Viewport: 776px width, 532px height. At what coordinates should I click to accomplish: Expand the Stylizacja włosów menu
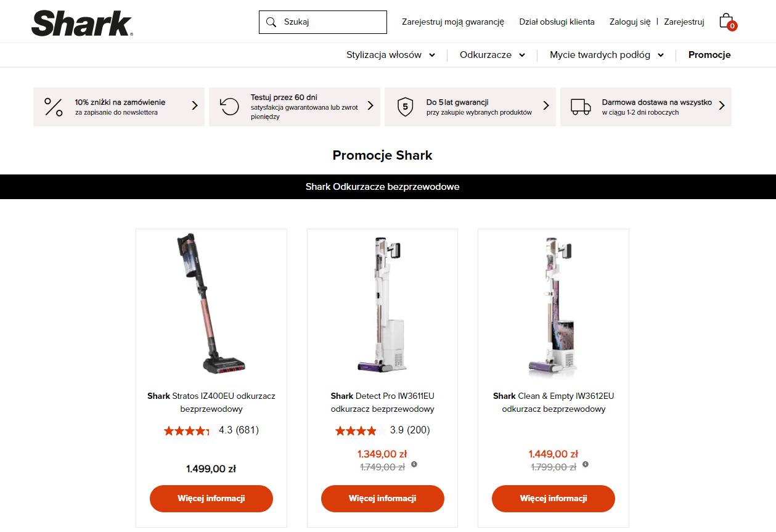391,55
